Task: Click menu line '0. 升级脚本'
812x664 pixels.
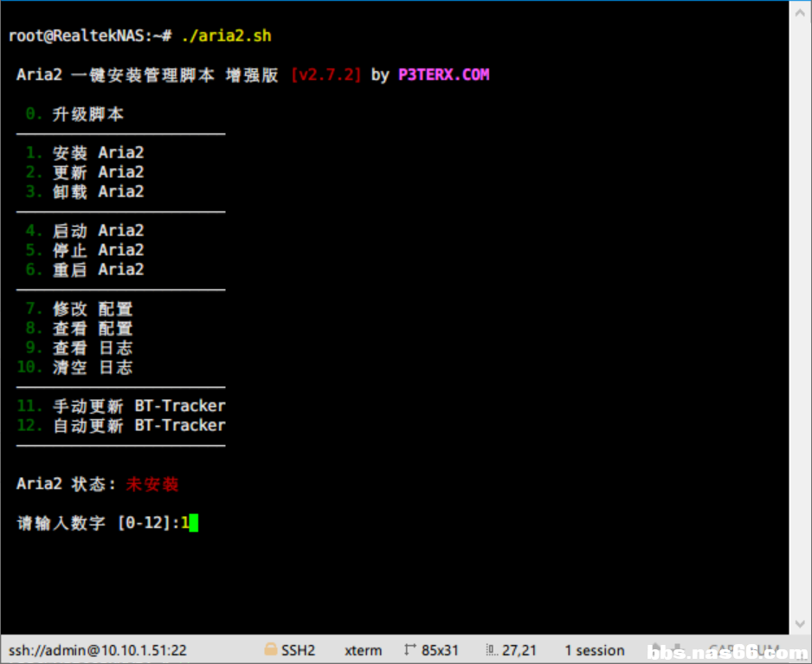Action: click(75, 114)
